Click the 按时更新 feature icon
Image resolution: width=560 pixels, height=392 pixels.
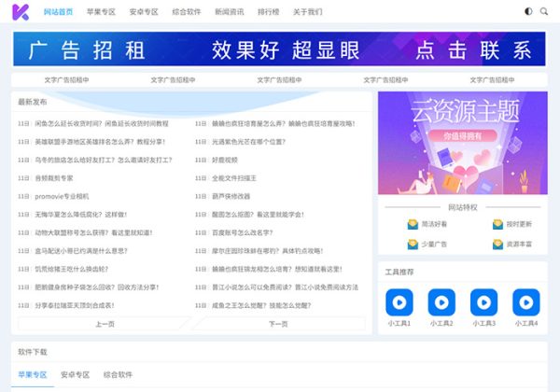tap(498, 224)
